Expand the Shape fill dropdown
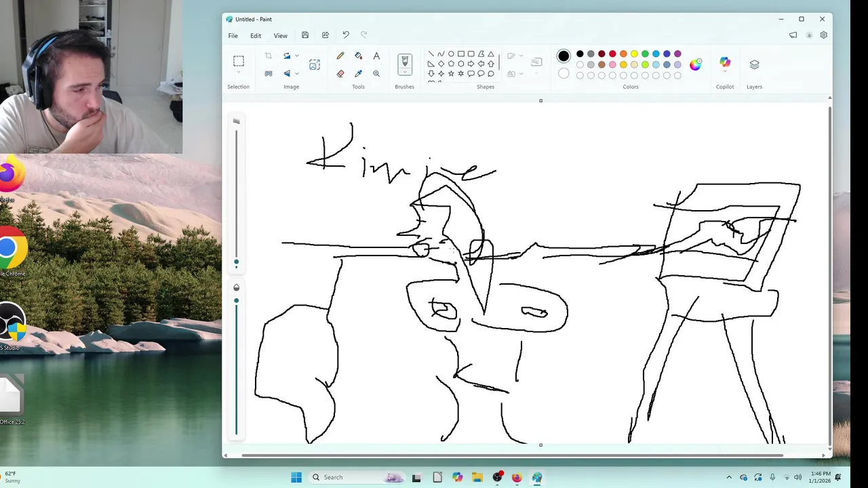Screen dimensions: 868x488 (x=521, y=73)
